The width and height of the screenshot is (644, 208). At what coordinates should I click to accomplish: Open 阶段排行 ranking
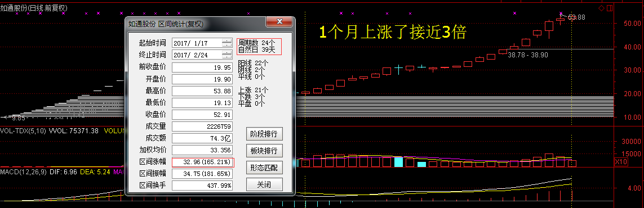coord(264,134)
